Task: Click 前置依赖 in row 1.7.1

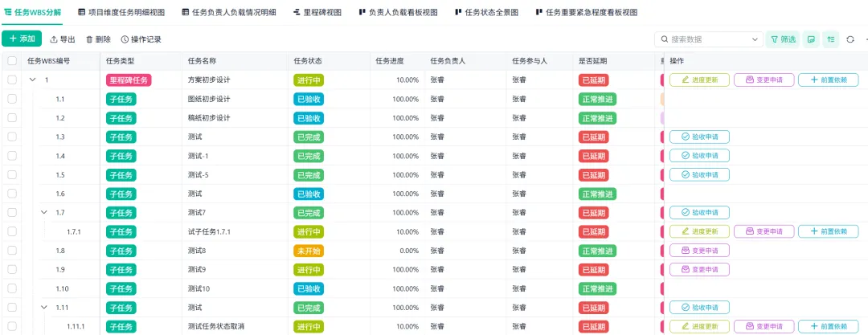Action: [x=828, y=231]
